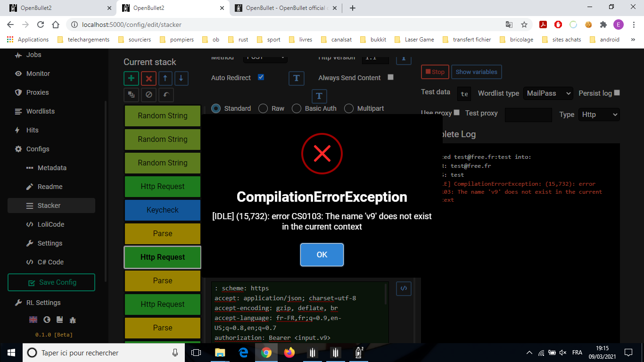The height and width of the screenshot is (362, 644).
Task: Tick the Use proxy checkbox
Action: (x=456, y=113)
